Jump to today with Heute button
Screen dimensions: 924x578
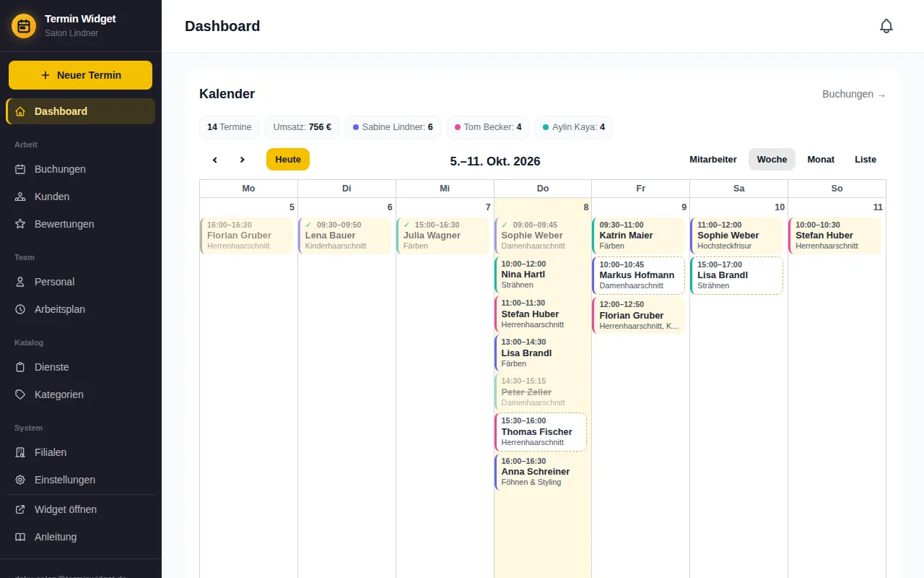288,160
